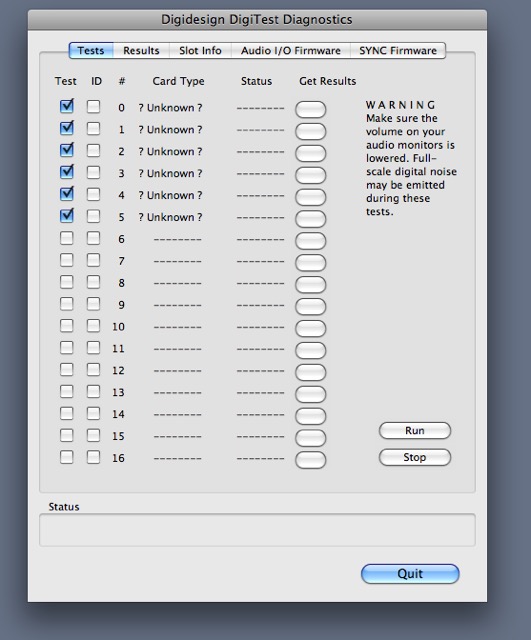The height and width of the screenshot is (640, 531).
Task: Enable the Test checkbox for slot 16
Action: coord(67,457)
